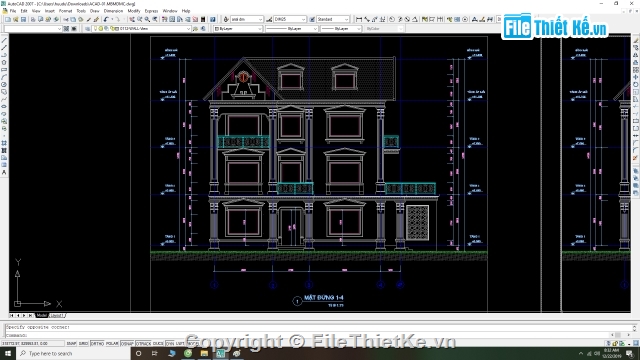Toggle DUCS in status bar
Screen dimensions: 640x360
pyautogui.click(x=158, y=343)
